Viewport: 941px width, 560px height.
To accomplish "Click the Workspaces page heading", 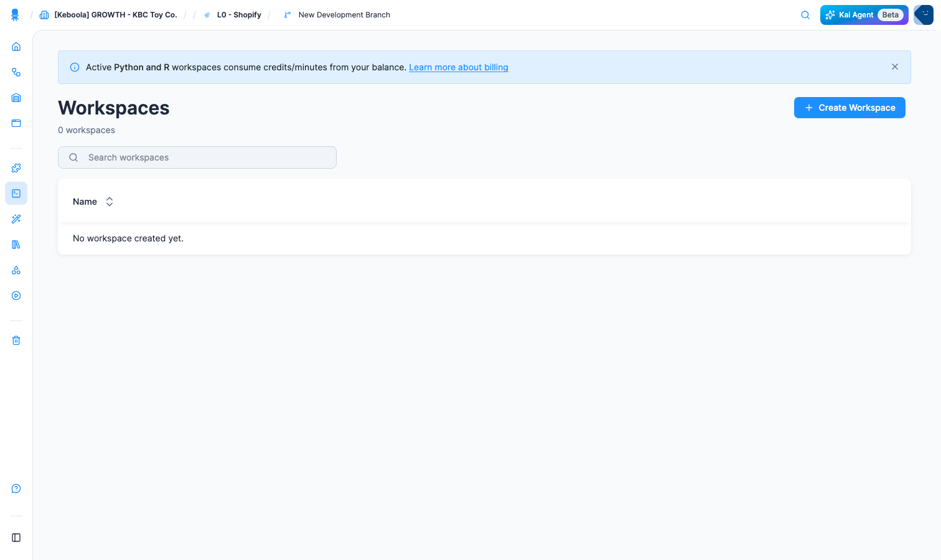I will click(x=114, y=108).
